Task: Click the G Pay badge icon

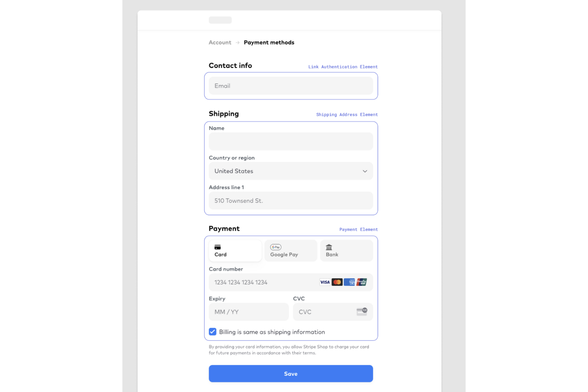Action: pyautogui.click(x=275, y=247)
